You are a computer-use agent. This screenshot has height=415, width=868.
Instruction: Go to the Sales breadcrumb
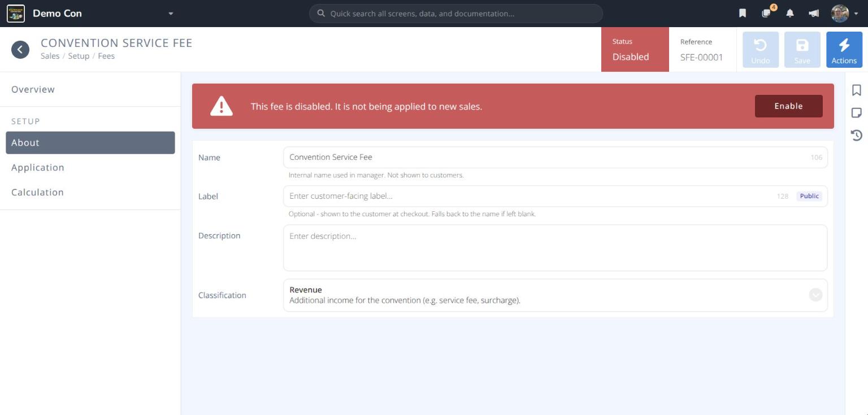(50, 56)
